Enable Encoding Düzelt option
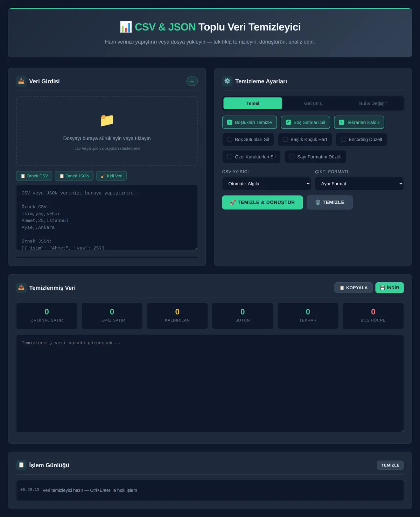Image resolution: width=420 pixels, height=517 pixels. click(x=362, y=140)
